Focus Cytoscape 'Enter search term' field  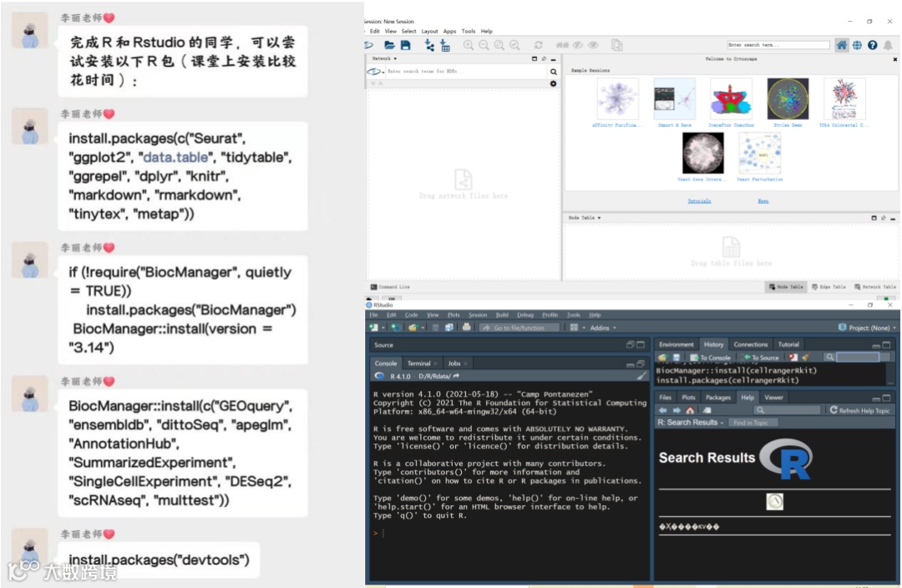click(x=778, y=45)
